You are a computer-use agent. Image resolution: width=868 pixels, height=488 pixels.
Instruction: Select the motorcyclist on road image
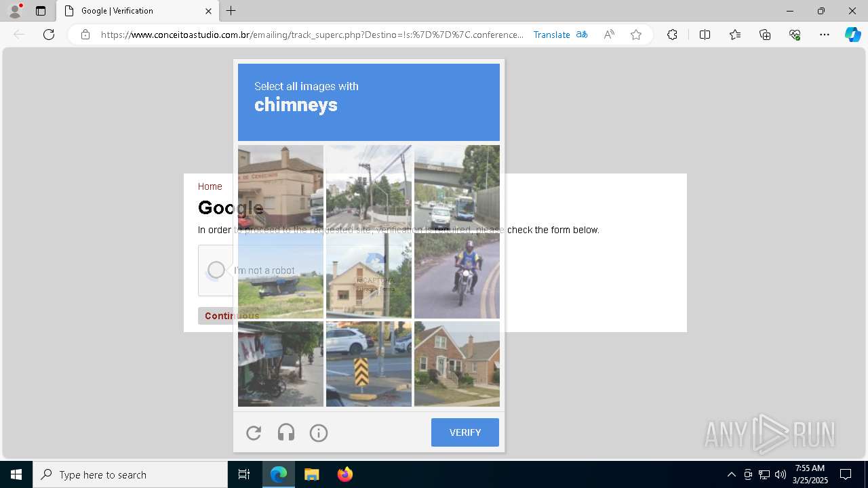[457, 276]
